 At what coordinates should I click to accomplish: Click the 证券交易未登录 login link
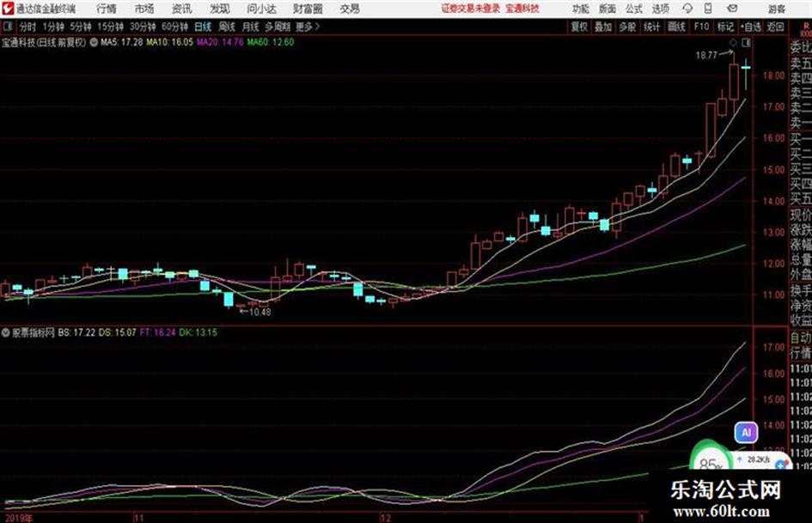471,9
